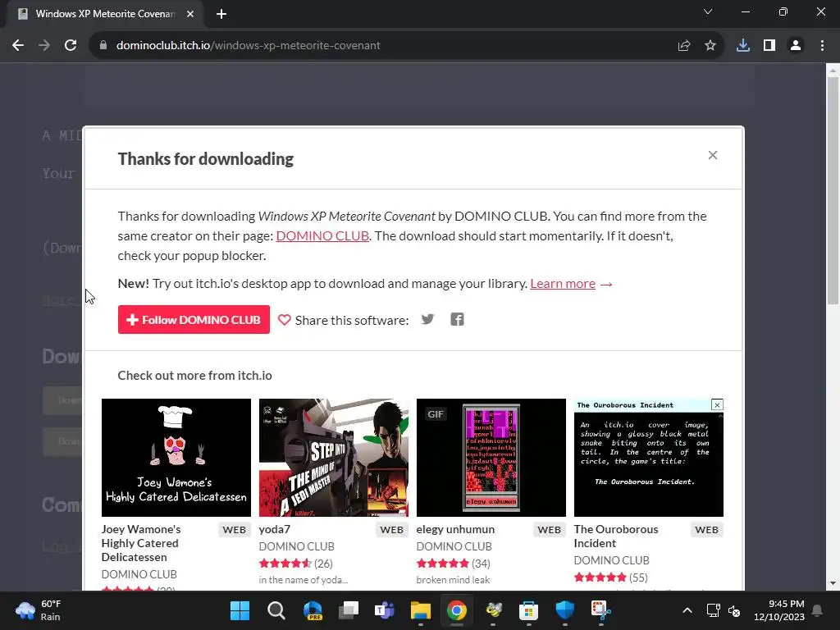Close the Windows XP Meteorite Covenant tab

point(190,14)
